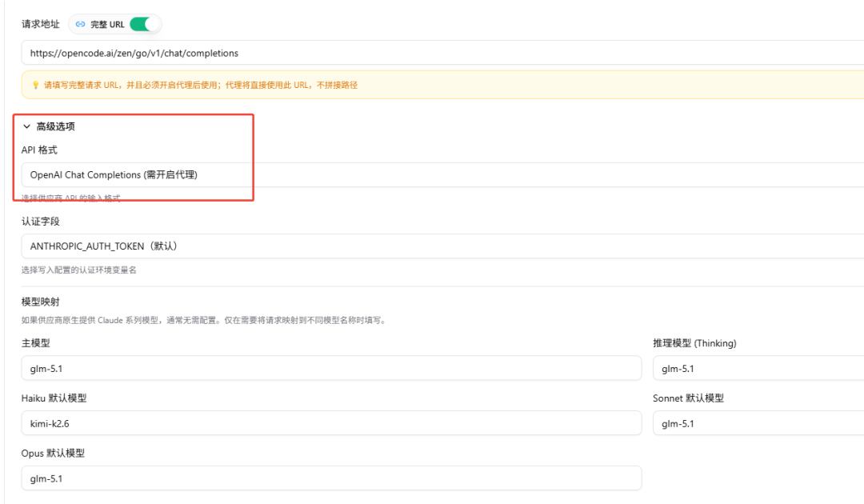Open the 认证字段 dropdown showing ANTHROPIC_AUTH_TOKEN

320,246
